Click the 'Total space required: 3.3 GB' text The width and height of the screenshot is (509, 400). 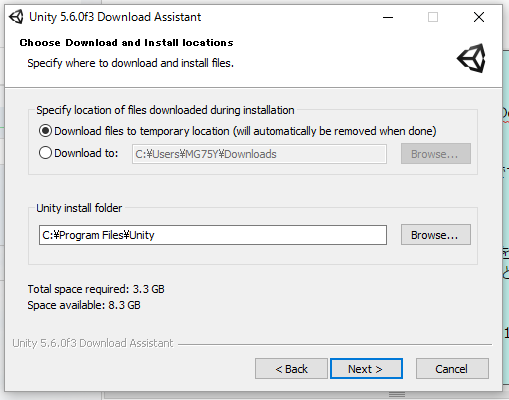[x=96, y=289]
